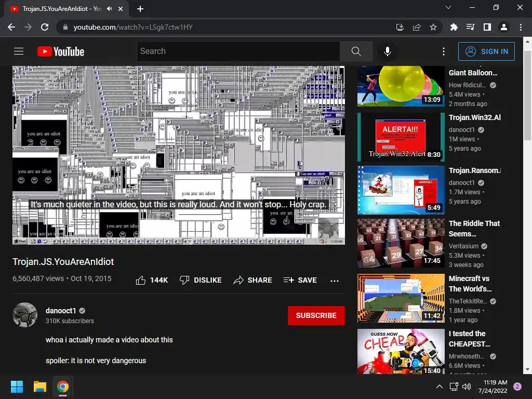
Task: Go back with browser back arrow
Action: tap(11, 27)
